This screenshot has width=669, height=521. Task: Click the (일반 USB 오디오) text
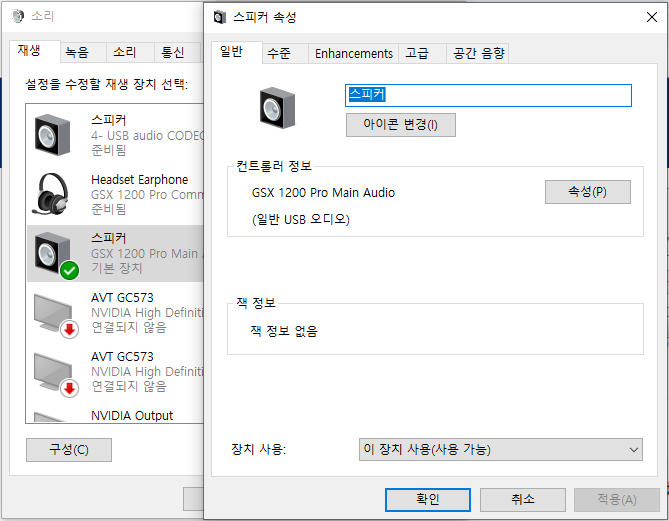tap(300, 219)
